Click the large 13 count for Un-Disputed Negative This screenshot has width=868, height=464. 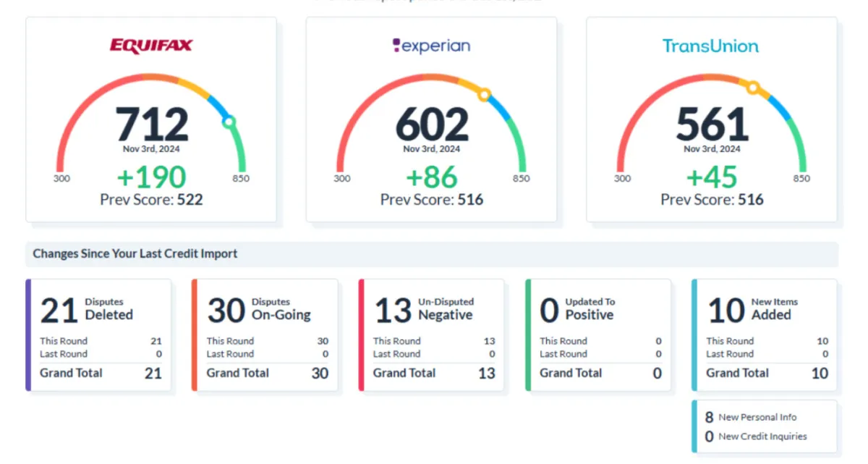(x=393, y=311)
